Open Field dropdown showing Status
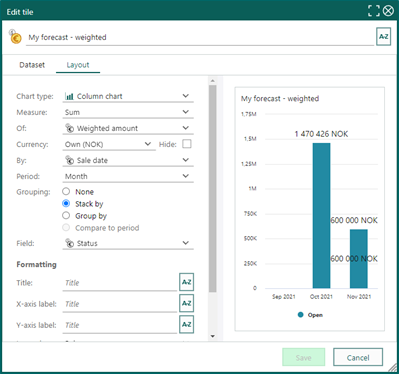 (x=128, y=243)
